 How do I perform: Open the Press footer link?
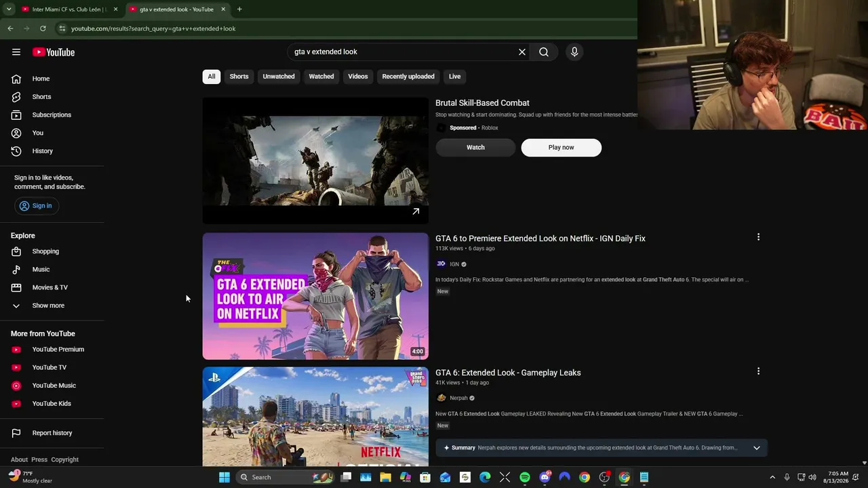tap(39, 460)
